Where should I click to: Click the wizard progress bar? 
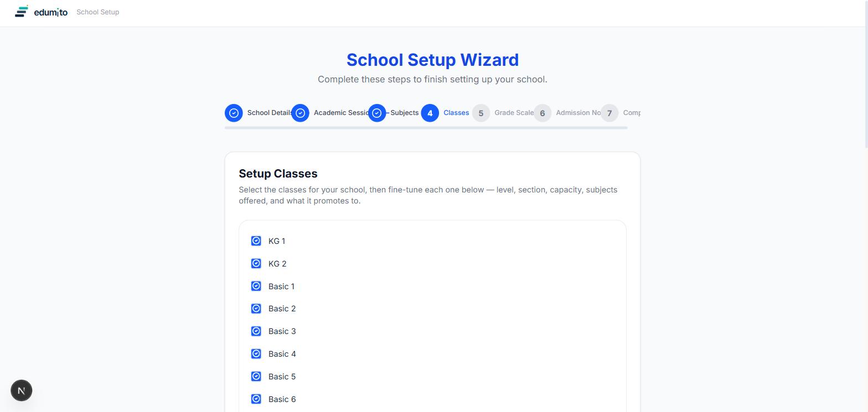(x=426, y=128)
